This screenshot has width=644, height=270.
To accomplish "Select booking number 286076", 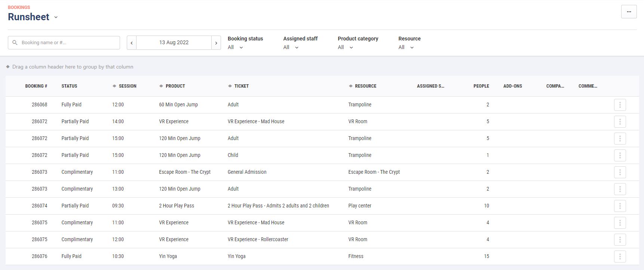I will click(x=40, y=257).
